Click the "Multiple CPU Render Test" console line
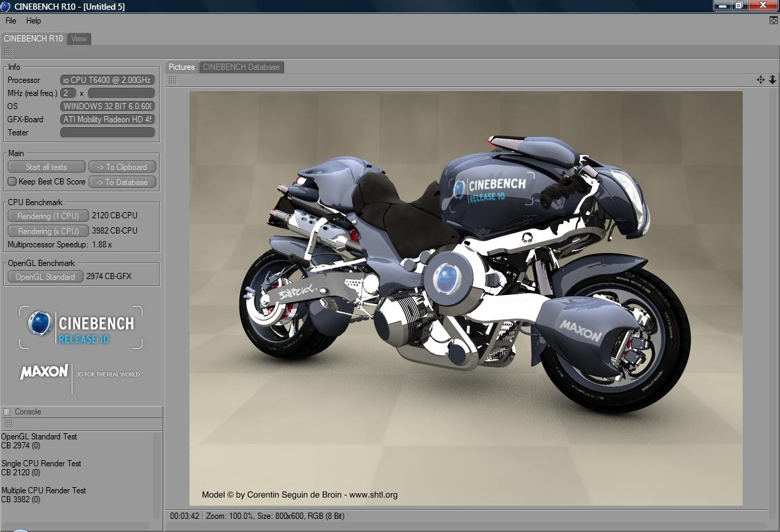Screen dimensions: 780x532 pos(44,491)
